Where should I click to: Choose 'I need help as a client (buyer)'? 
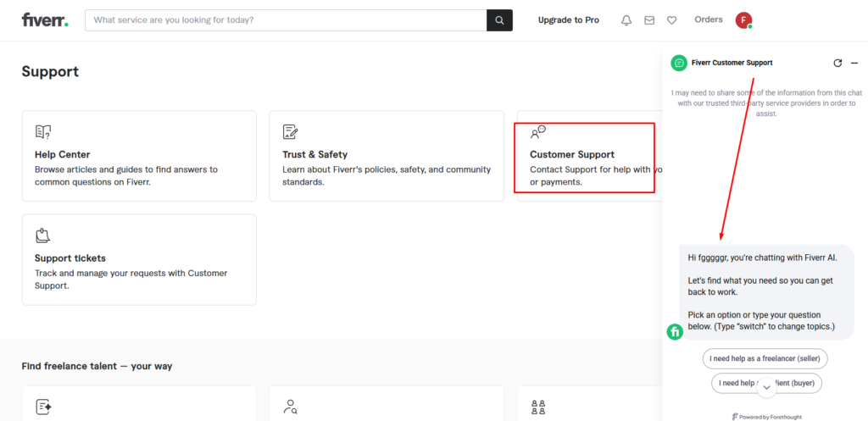(766, 383)
